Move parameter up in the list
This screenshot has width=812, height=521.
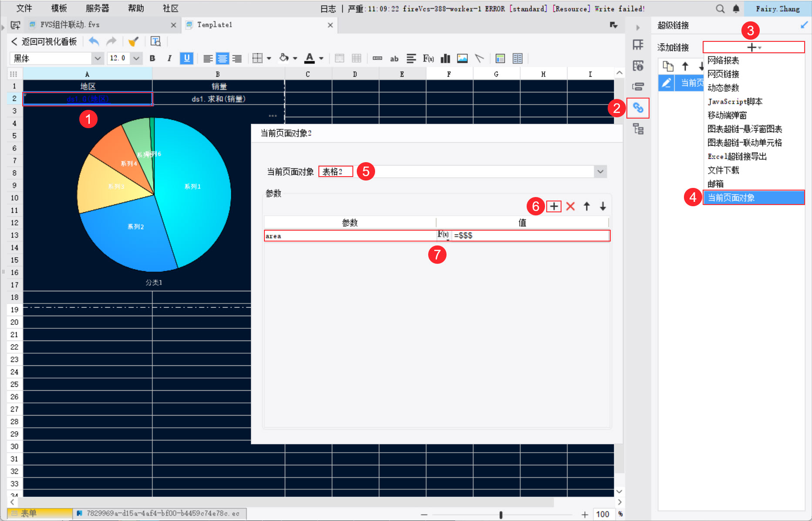(587, 206)
